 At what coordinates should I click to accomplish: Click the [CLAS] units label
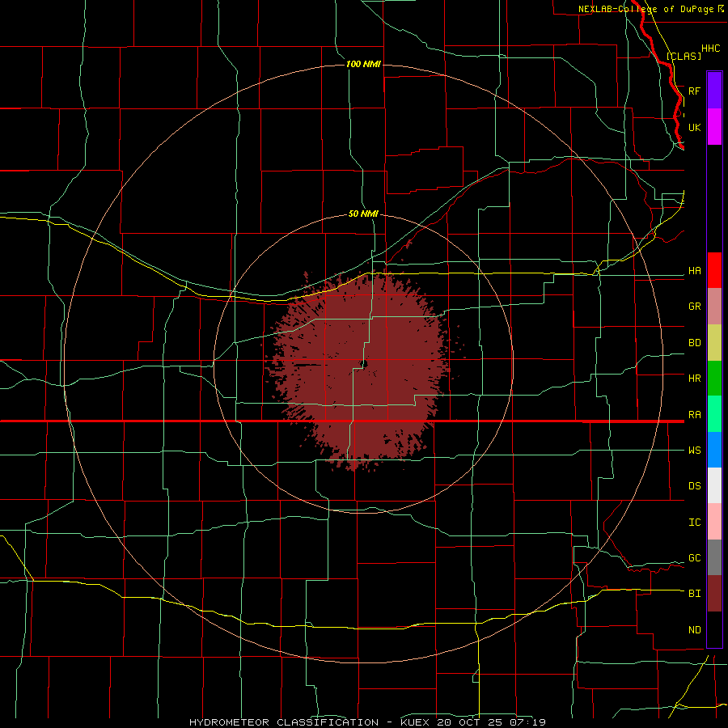(684, 56)
